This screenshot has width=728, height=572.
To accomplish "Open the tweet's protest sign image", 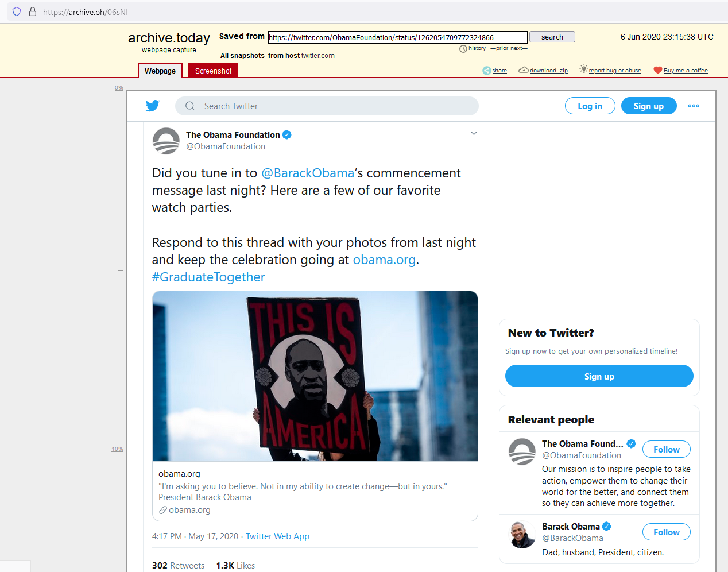I will point(315,376).
